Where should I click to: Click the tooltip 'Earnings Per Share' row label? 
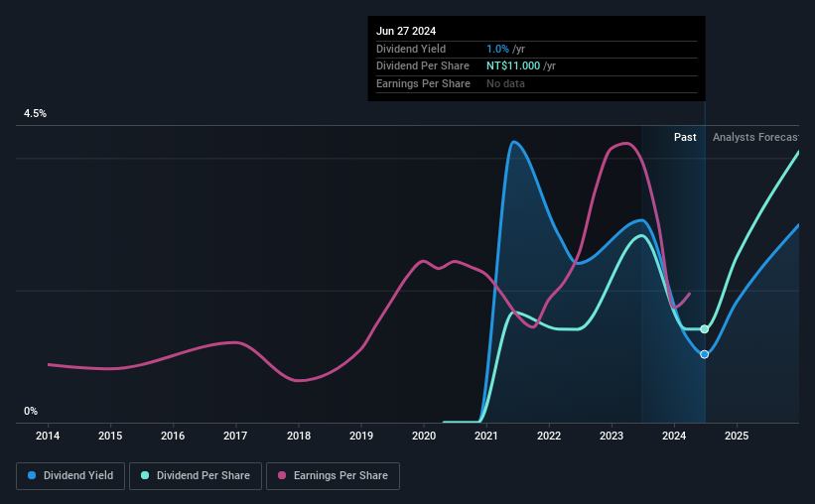point(423,83)
